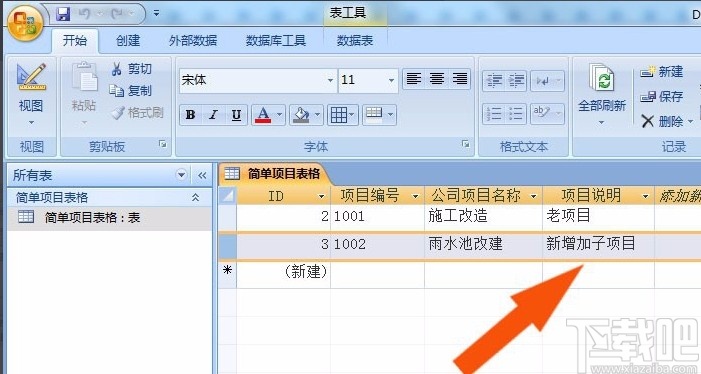Open 数据表 ribbon tab

click(x=355, y=41)
